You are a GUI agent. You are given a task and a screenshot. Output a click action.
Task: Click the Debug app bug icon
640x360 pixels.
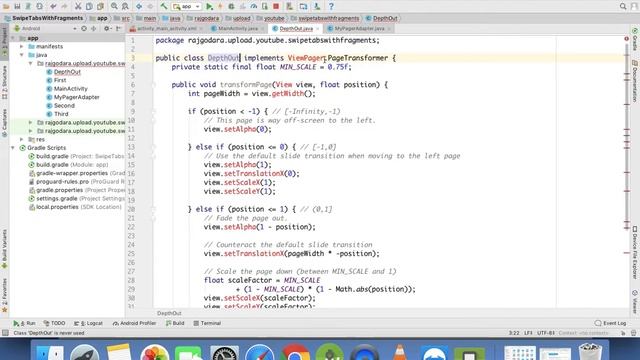point(231,6)
